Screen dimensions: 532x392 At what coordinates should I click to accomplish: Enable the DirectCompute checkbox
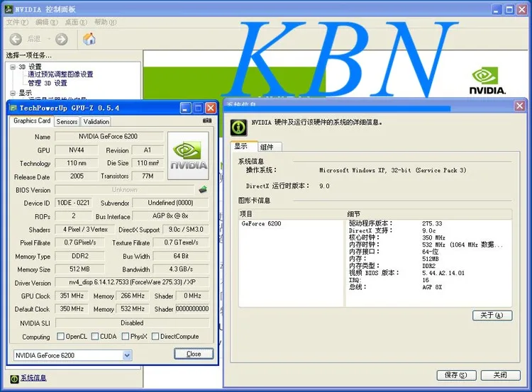(155, 336)
